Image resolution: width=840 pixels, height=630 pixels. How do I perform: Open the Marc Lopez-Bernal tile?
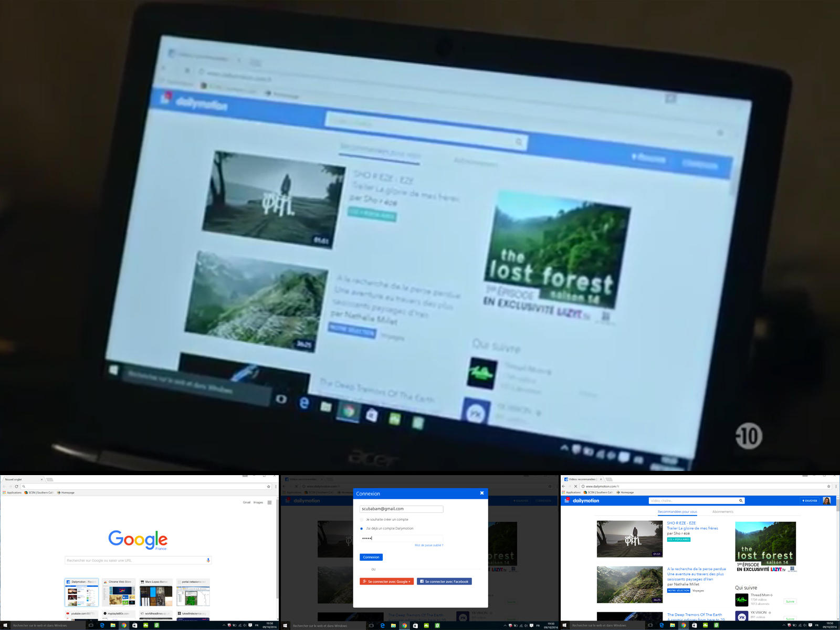[x=156, y=593]
